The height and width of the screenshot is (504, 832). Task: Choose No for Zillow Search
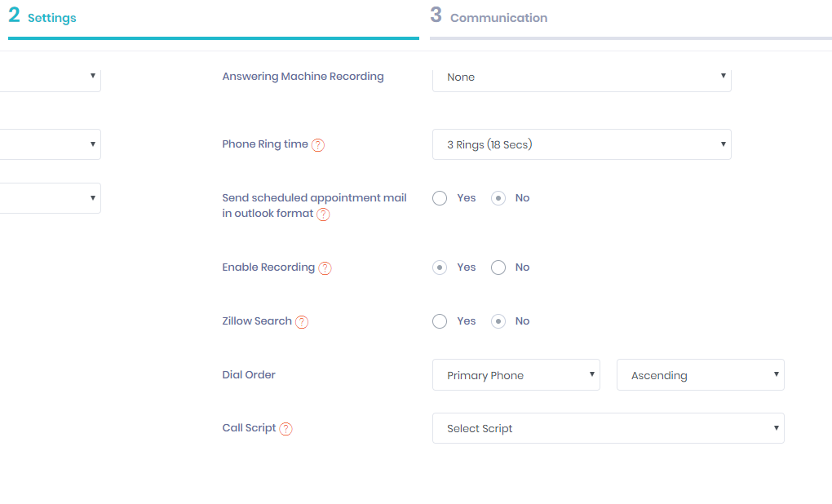(x=498, y=321)
